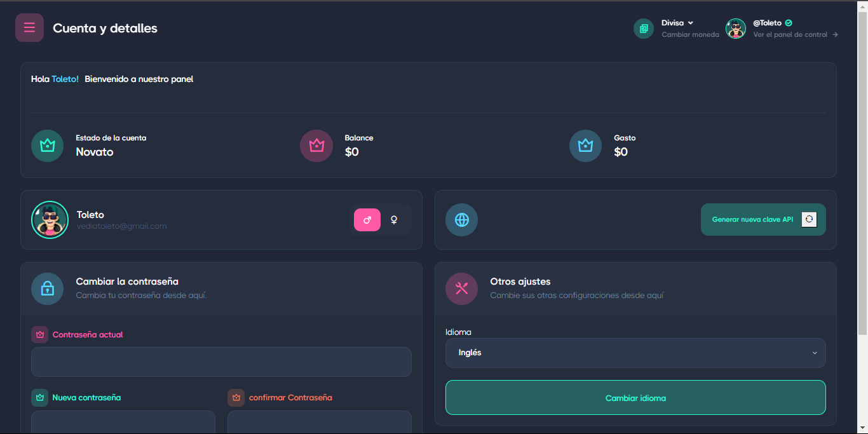This screenshot has width=868, height=434.
Task: Focus the Contraseña actual input field
Action: click(x=221, y=362)
